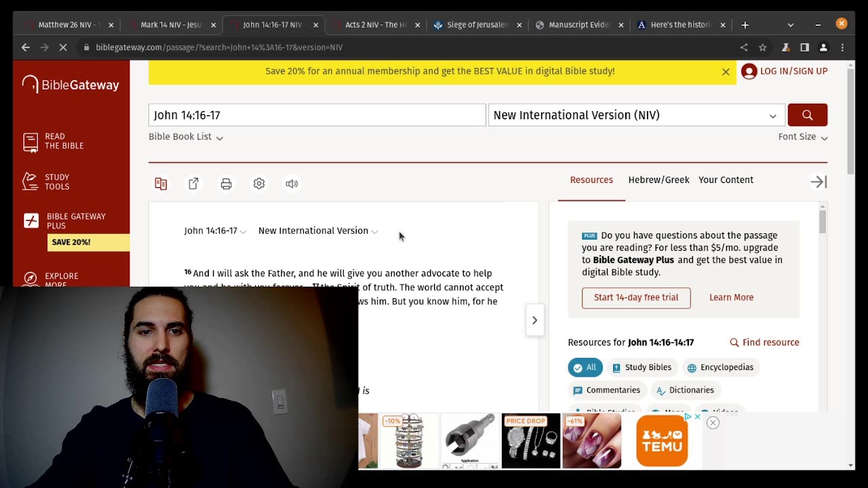Click the resources panel scrollbar
868x488 pixels.
tap(823, 222)
